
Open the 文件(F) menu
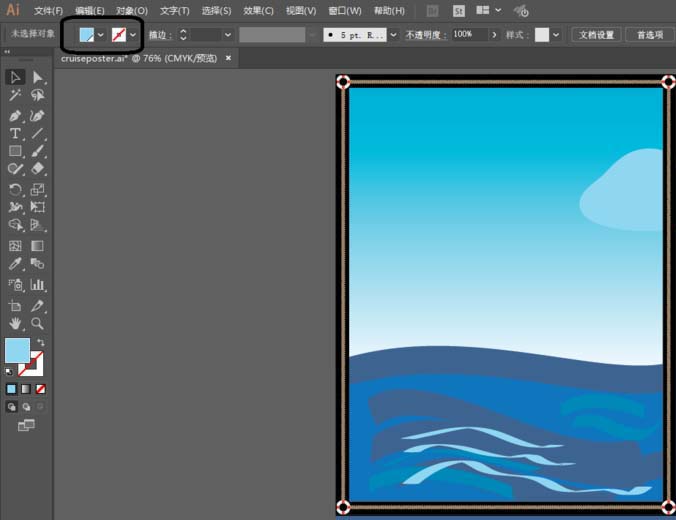click(x=48, y=11)
